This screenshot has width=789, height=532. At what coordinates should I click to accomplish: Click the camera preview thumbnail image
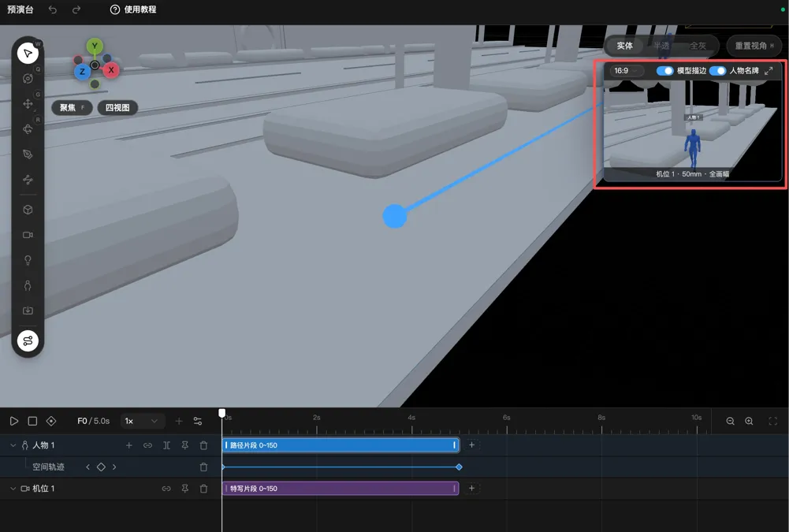[x=692, y=130]
